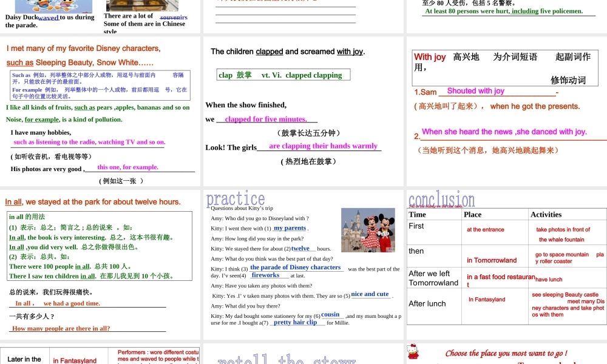This screenshot has height=364, width=607.
Task: Click the 'fireworks' answer
Action: pos(265,275)
